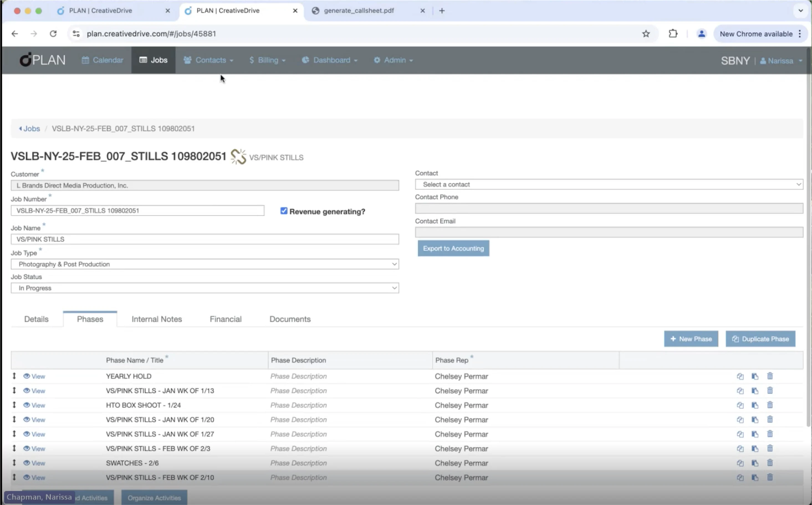Open the Contact 'Select a contact' dropdown

(x=609, y=184)
